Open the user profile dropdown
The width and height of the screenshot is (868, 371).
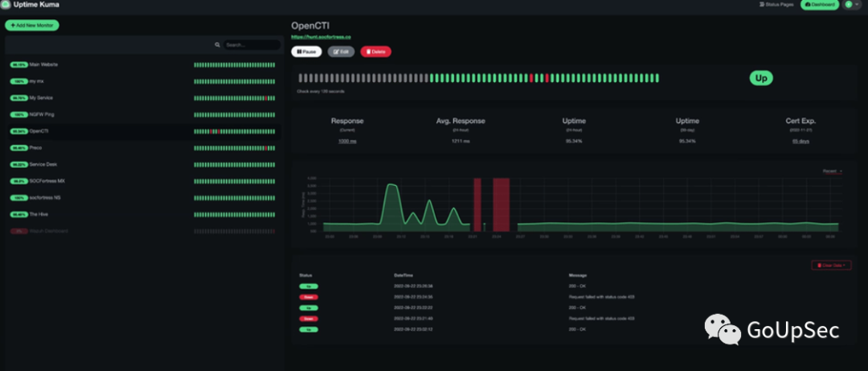pyautogui.click(x=852, y=5)
